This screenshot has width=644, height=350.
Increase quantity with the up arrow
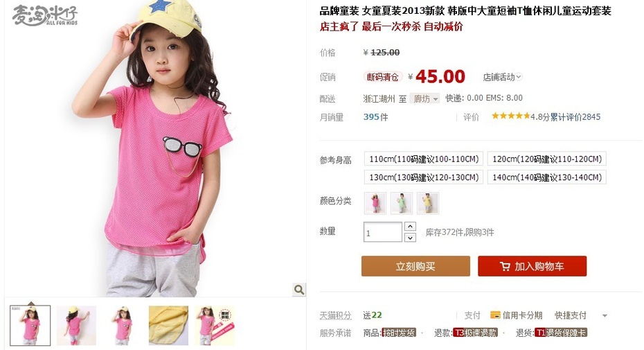(410, 226)
